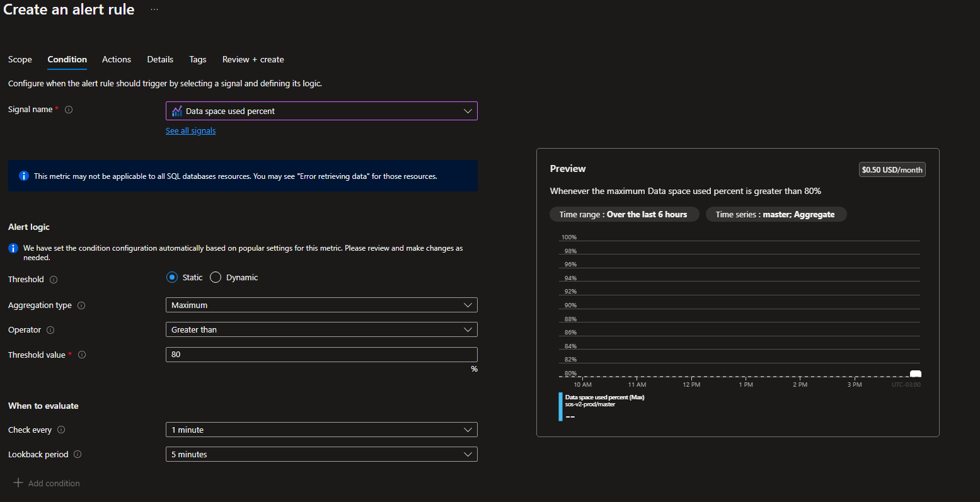Open the See all signals link
980x502 pixels.
(x=191, y=131)
